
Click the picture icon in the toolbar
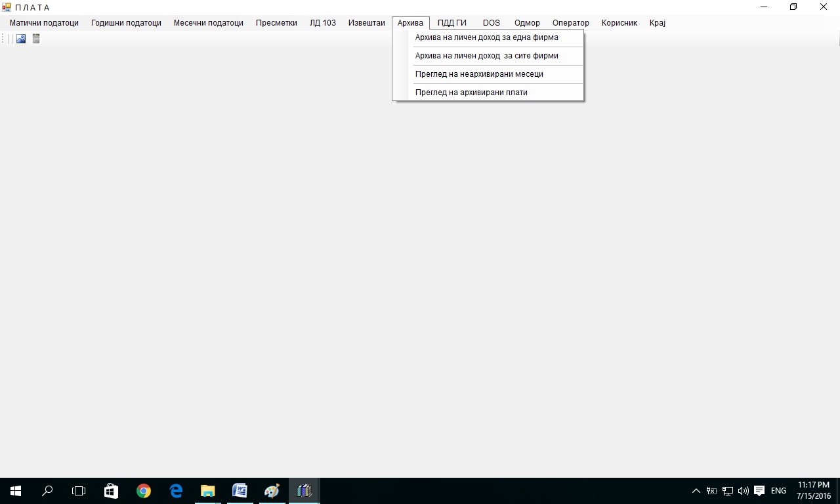pos(21,39)
